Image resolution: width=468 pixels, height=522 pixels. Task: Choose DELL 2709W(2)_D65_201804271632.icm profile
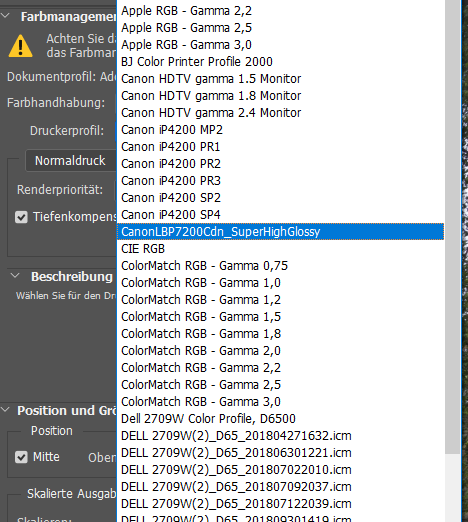coord(281,436)
